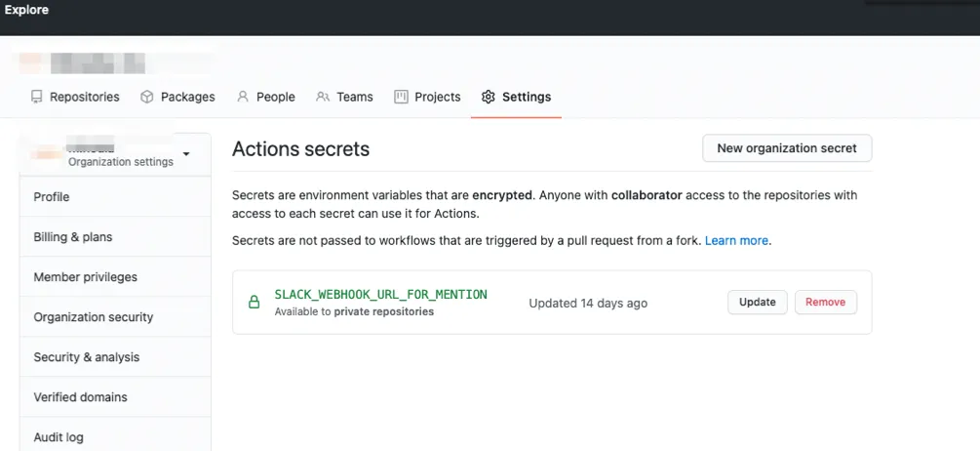The height and width of the screenshot is (451, 980).
Task: Open Organization security page
Action: (93, 317)
